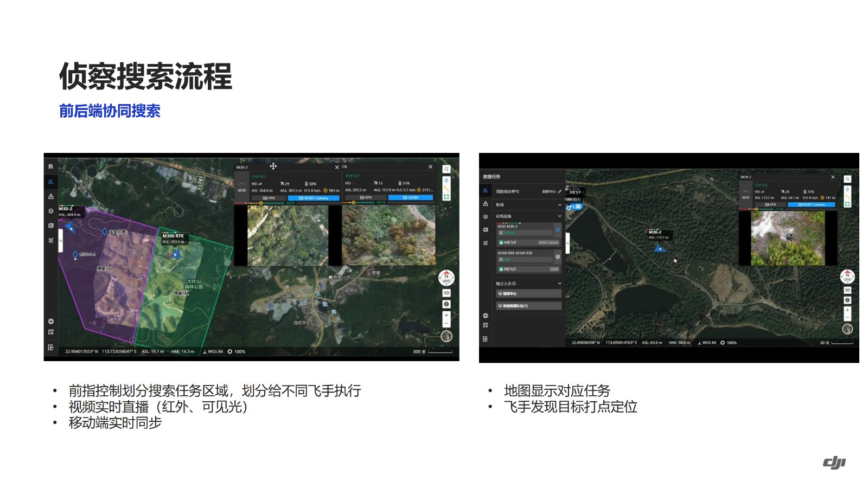The width and height of the screenshot is (868, 488).
Task: Expand the 在线设备 section chevron
Action: pos(560,216)
